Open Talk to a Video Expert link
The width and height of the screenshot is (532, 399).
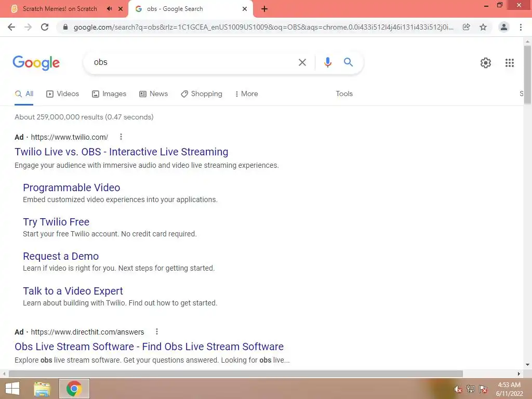tap(73, 291)
